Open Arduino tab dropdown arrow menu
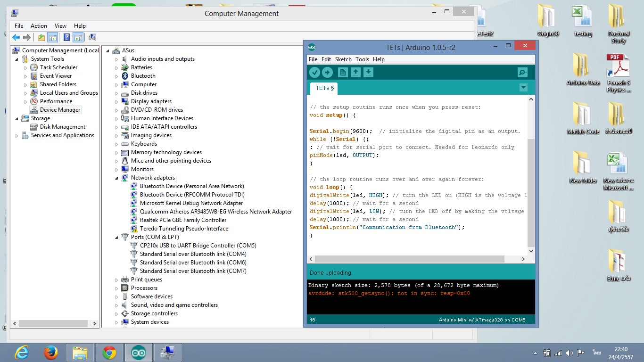Viewport: 644px width, 362px height. [x=523, y=88]
